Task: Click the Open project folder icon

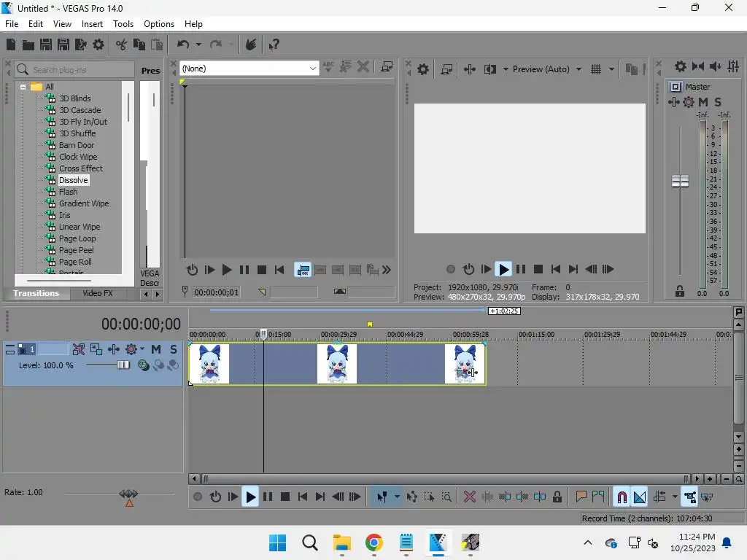Action: [28, 44]
